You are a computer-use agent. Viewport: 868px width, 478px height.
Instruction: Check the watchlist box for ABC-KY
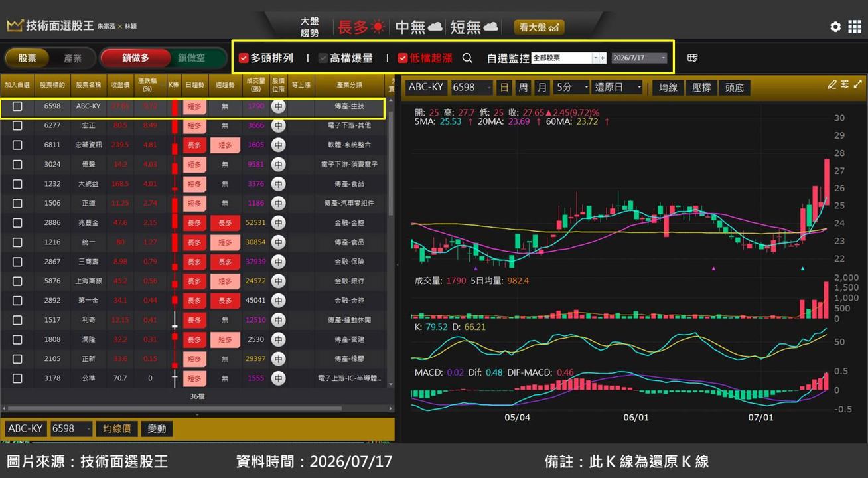[17, 106]
